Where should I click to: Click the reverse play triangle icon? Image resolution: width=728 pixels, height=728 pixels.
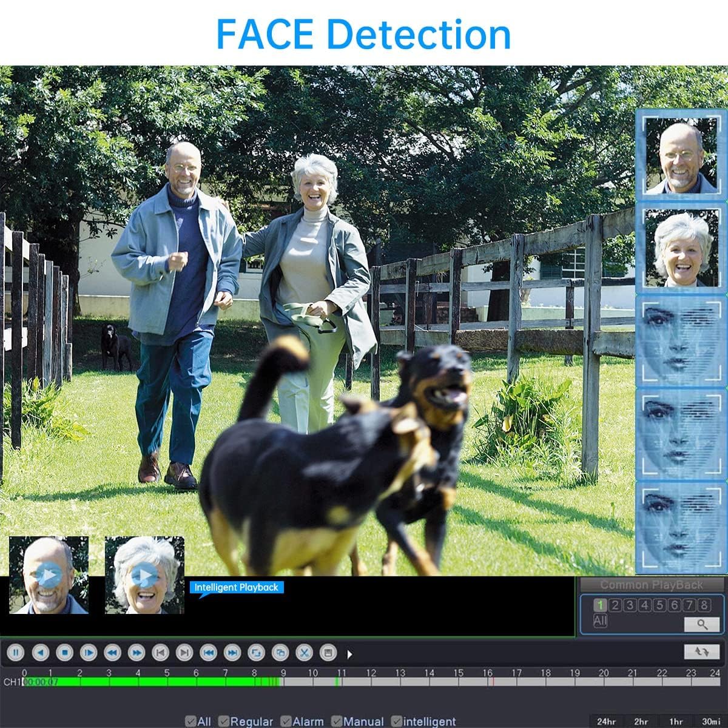coord(40,653)
